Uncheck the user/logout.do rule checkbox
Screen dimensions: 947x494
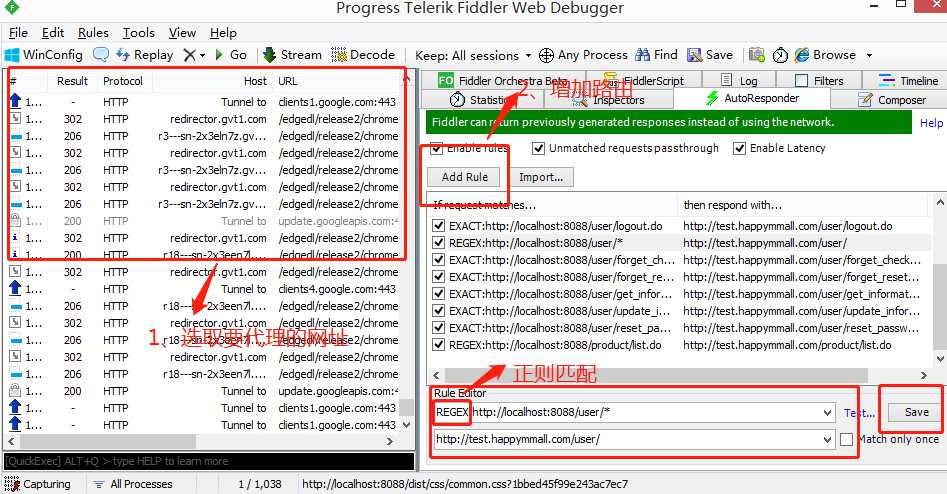tap(438, 226)
